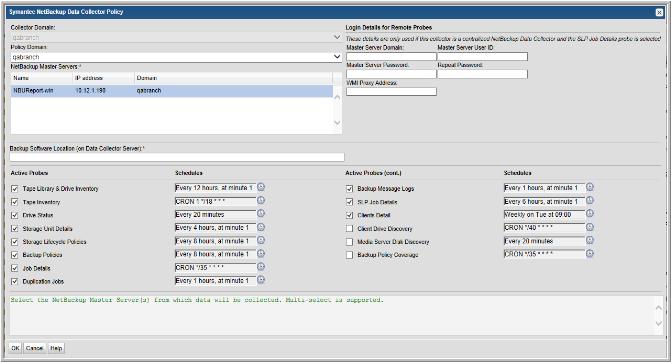This screenshot has width=671, height=362.
Task: Enable Media Server Disk Discovery probe
Action: click(350, 242)
